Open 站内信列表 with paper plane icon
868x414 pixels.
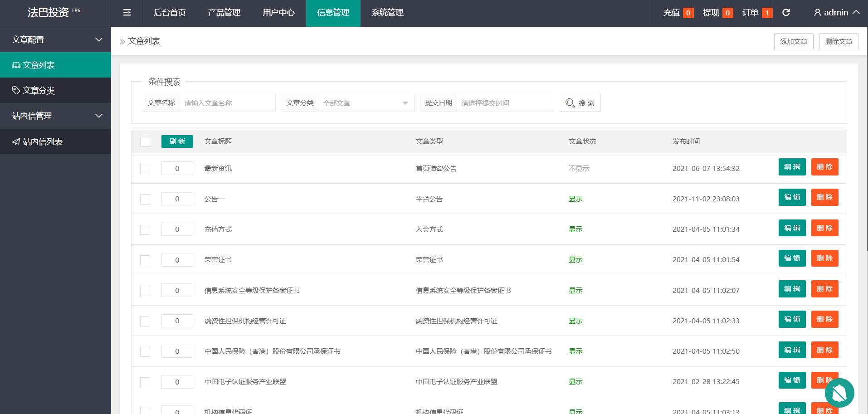tap(55, 141)
